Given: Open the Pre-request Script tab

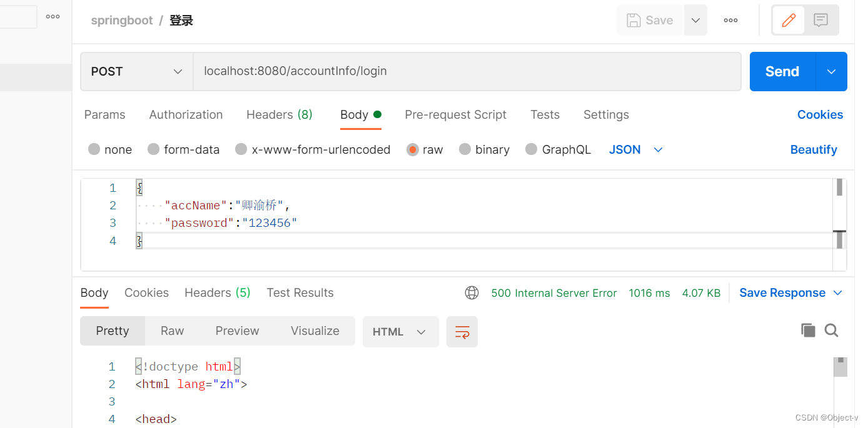Looking at the screenshot, I should pos(455,114).
